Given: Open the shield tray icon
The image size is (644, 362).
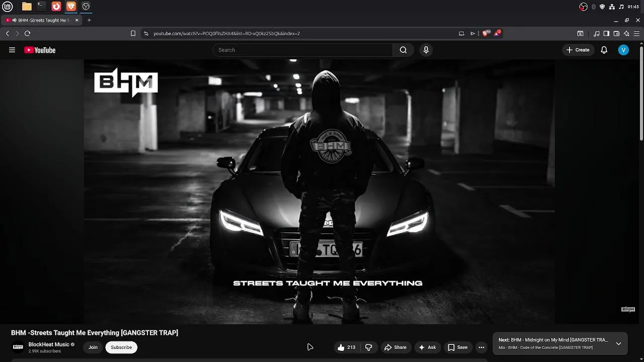Looking at the screenshot, I should (x=602, y=7).
